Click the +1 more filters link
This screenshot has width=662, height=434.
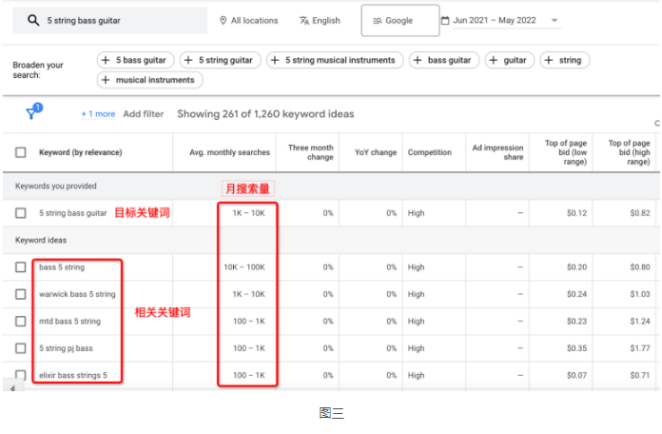click(98, 114)
